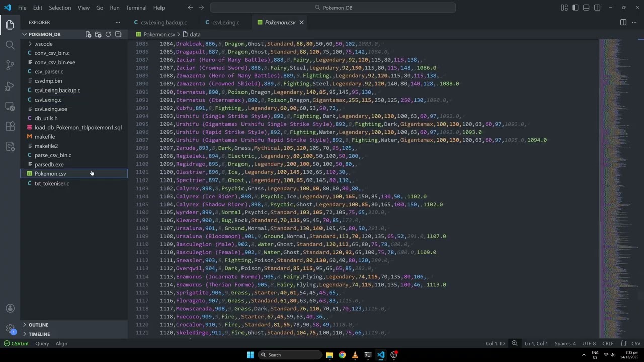The width and height of the screenshot is (644, 362).
Task: Click the CSVLint status bar button
Action: tap(16, 343)
